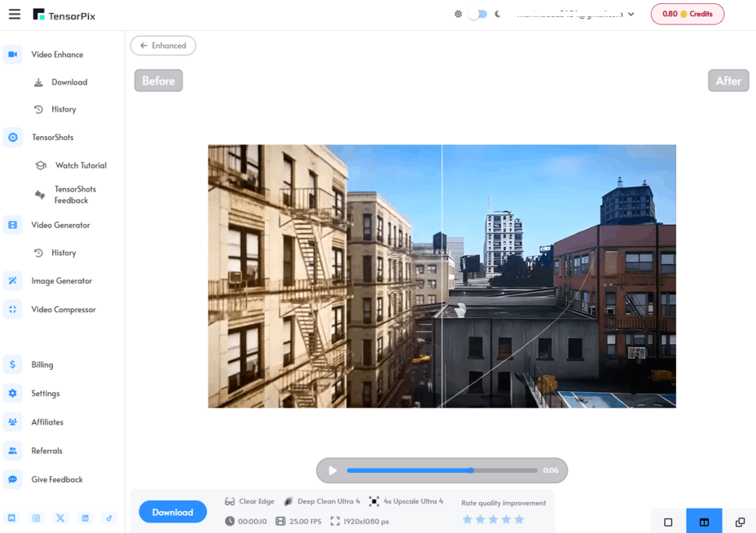Open Billing in the sidebar
This screenshot has height=533, width=756.
click(42, 365)
